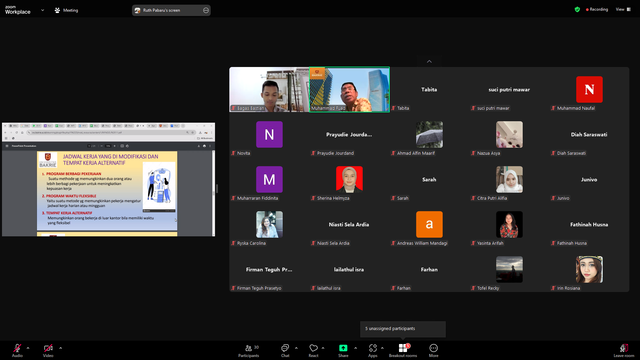This screenshot has width=640, height=360.
Task: Select Bagas Bastian's video tile
Action: click(269, 89)
